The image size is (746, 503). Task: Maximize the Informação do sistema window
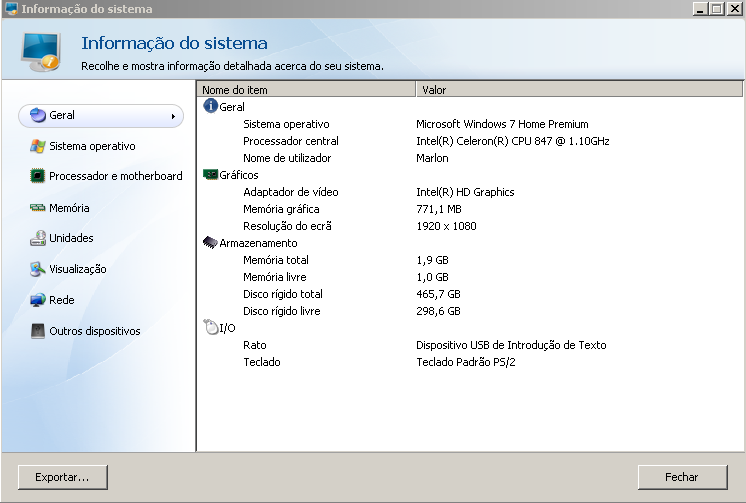pyautogui.click(x=717, y=9)
